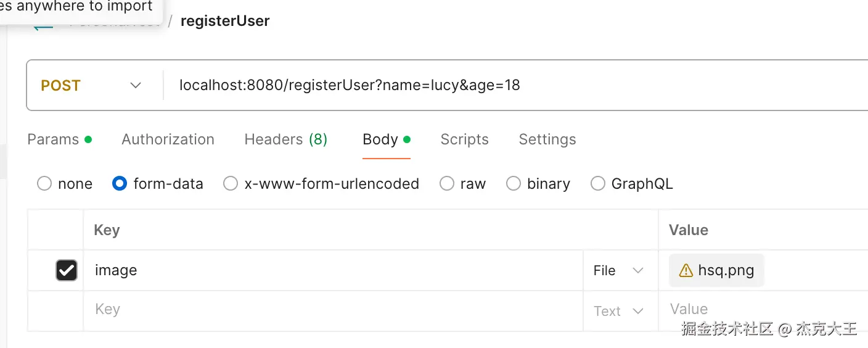Viewport: 868px width, 348px height.
Task: Click the back arrow beside the breadcrumb
Action: coord(42,27)
